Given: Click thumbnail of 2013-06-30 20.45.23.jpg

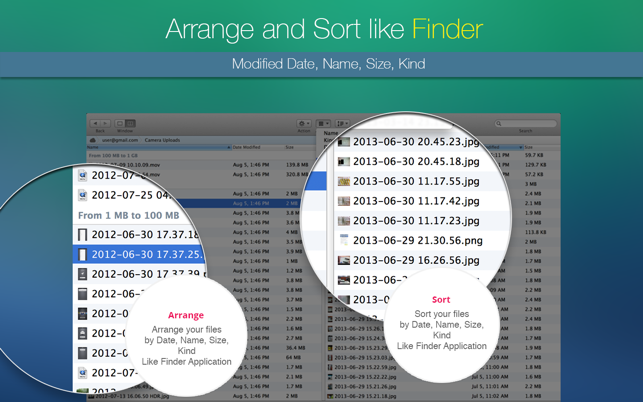Looking at the screenshot, I should [344, 142].
